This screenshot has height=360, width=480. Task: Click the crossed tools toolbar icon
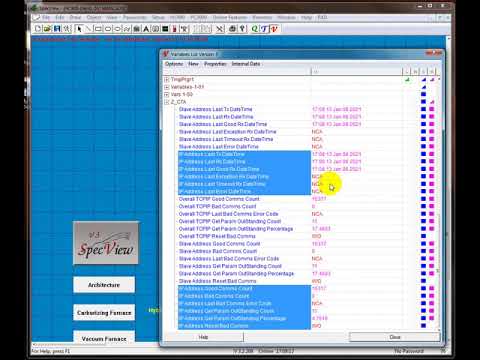pos(220,29)
